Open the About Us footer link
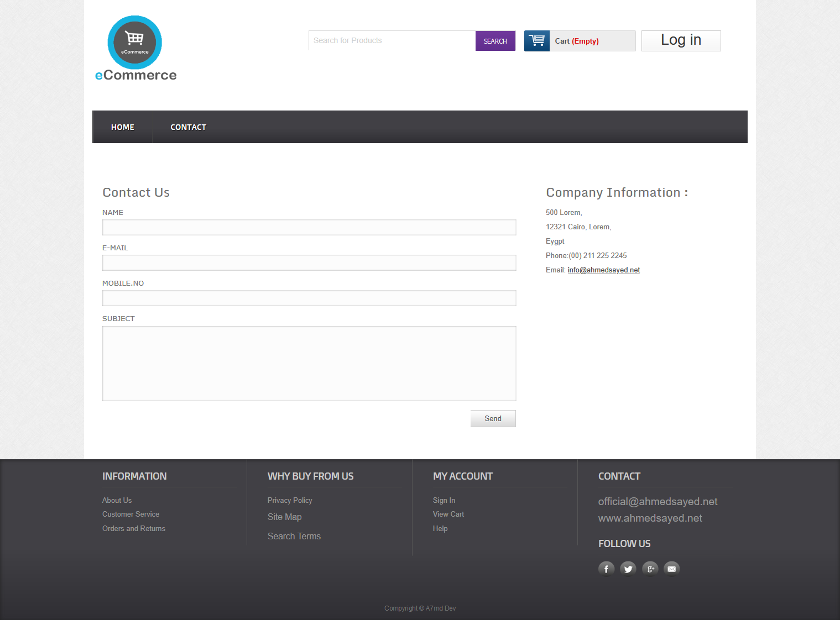This screenshot has height=620, width=840. 117,500
